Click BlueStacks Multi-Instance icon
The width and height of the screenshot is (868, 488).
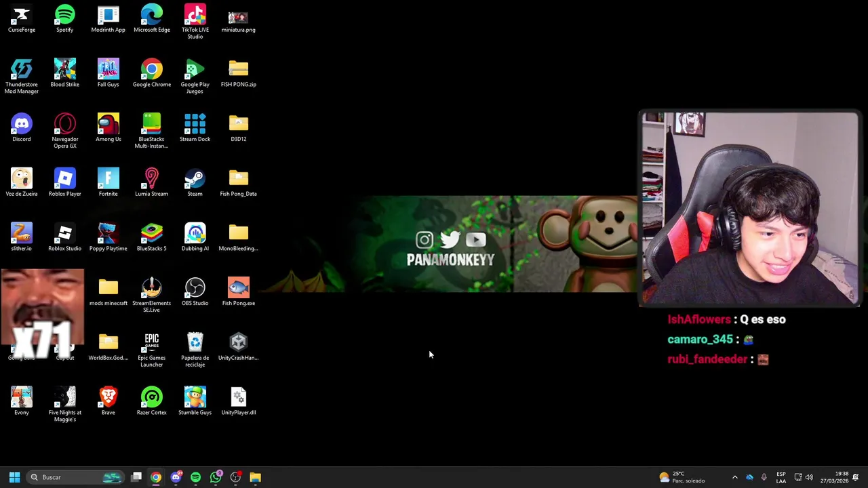pyautogui.click(x=152, y=131)
